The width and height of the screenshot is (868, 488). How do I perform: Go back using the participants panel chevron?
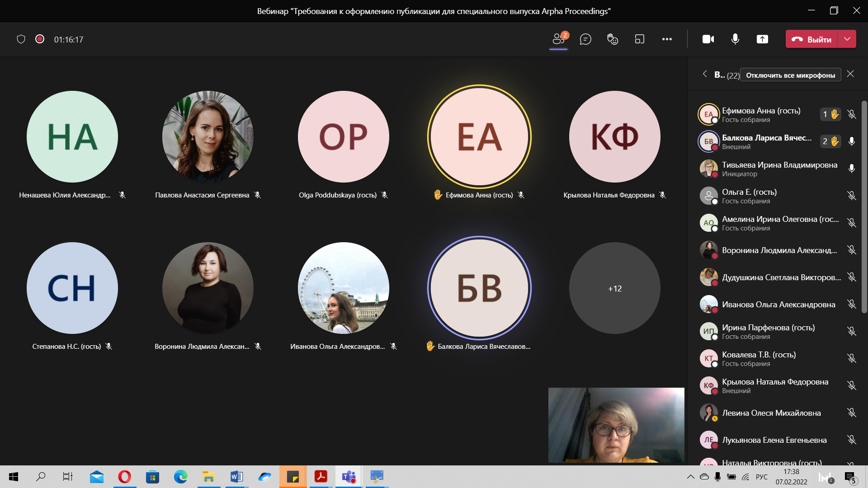(x=705, y=74)
